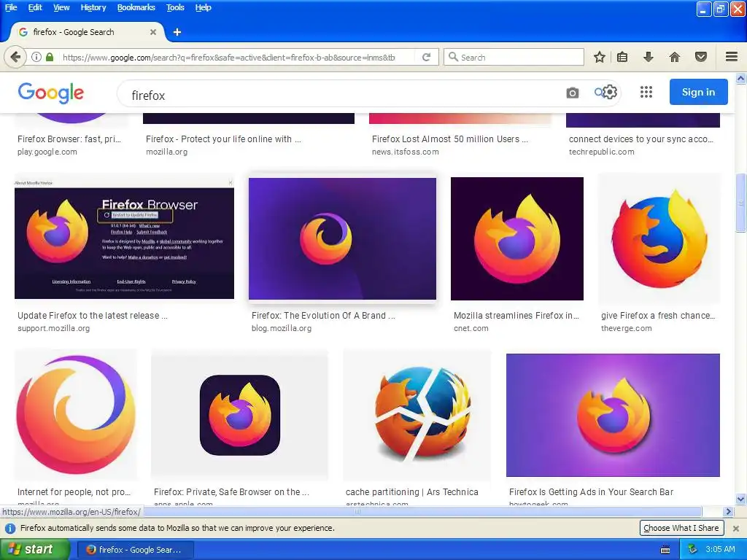The image size is (747, 560).
Task: Click the magnifier icon in the browser Search box
Action: (453, 57)
